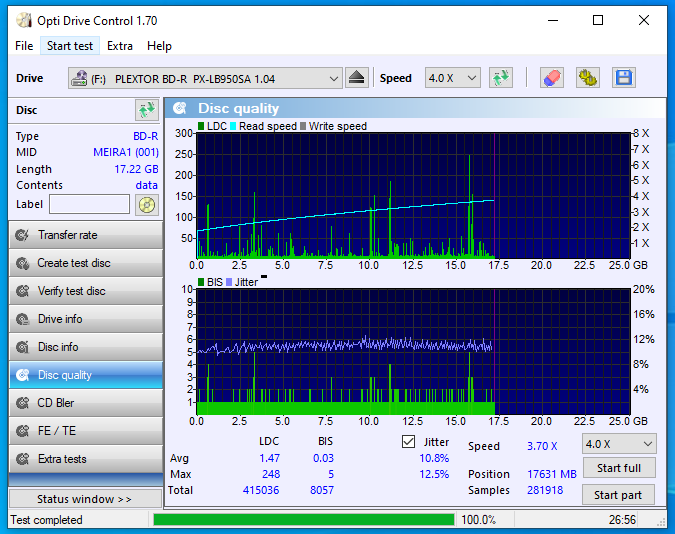Click the Samples value 281918
Image resolution: width=675 pixels, height=534 pixels.
545,490
